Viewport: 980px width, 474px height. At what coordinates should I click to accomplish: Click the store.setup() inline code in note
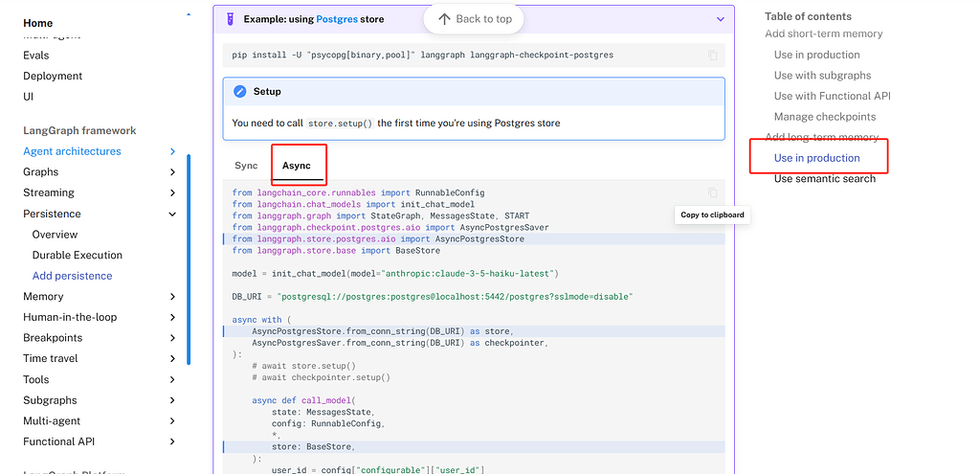pyautogui.click(x=341, y=124)
